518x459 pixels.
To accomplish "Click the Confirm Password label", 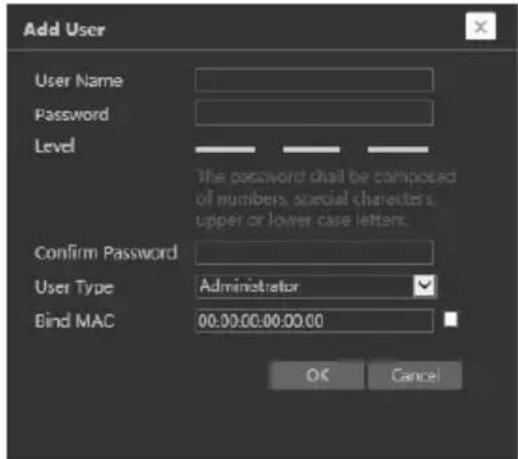I will [106, 253].
